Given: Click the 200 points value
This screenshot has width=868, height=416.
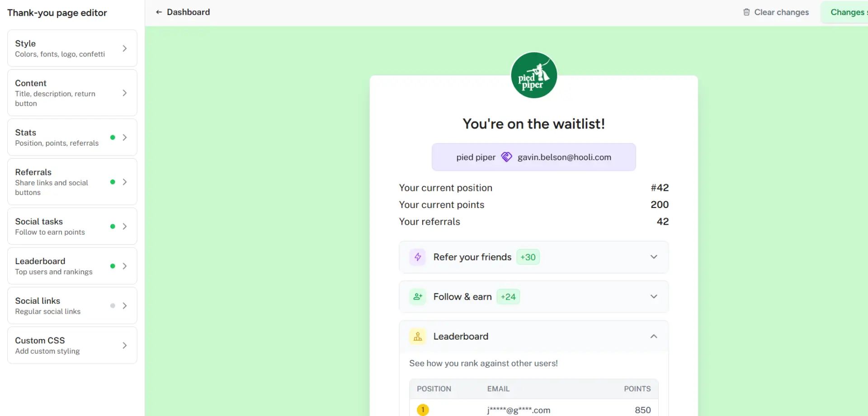Looking at the screenshot, I should coord(660,204).
